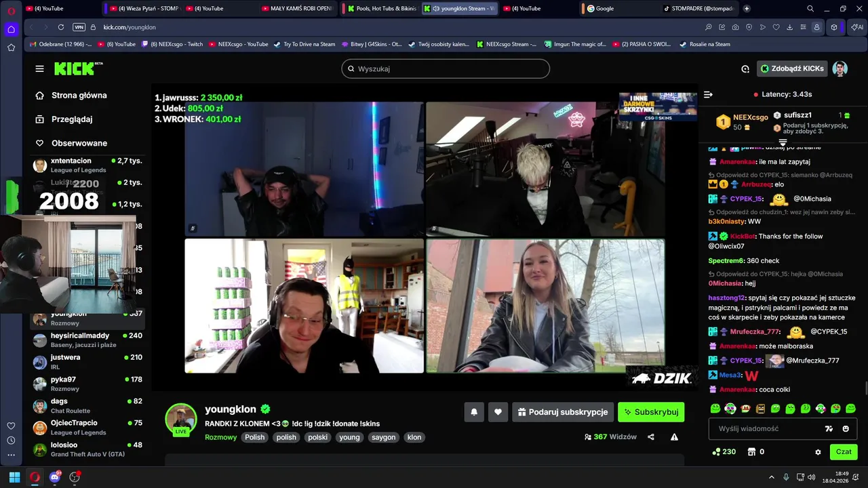The image size is (868, 488).
Task: Open pyka97 channel in sidebar
Action: point(87,384)
